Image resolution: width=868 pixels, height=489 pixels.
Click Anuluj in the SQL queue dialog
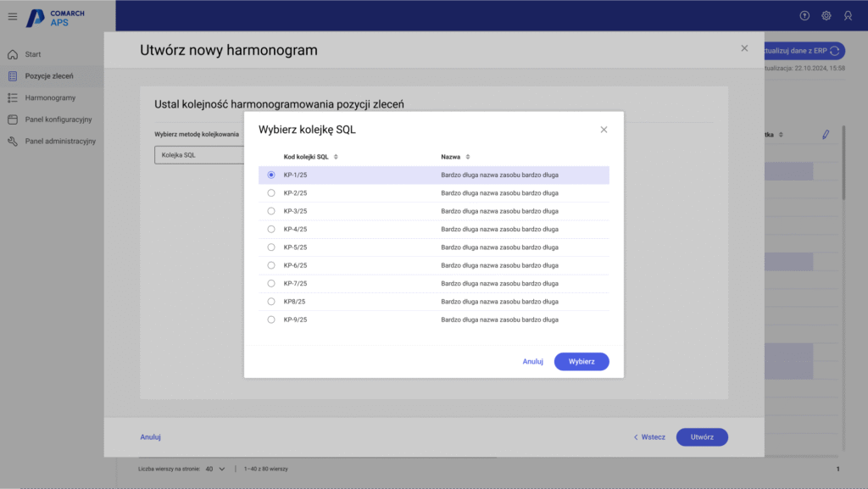point(532,361)
